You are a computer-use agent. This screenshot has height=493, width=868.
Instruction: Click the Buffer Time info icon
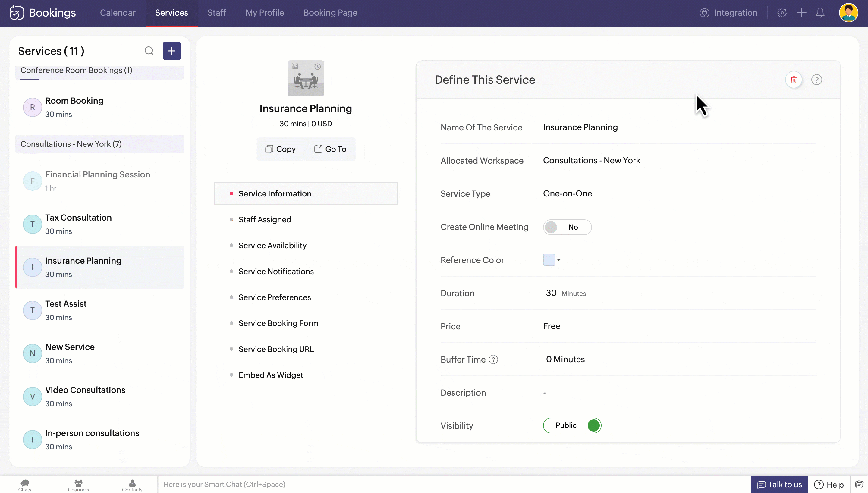click(494, 360)
